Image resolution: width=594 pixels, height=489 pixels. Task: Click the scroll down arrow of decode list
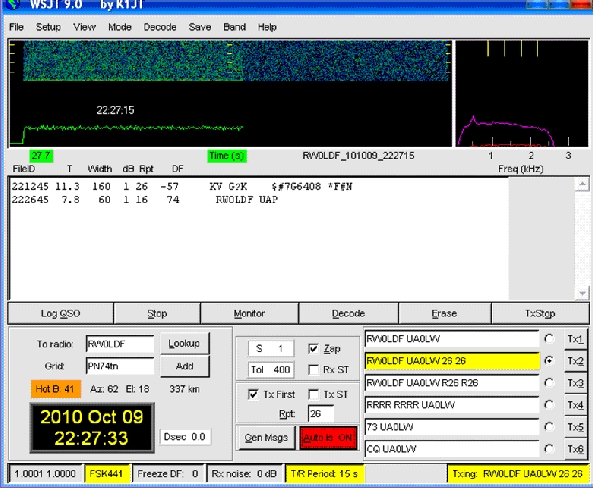point(582,293)
